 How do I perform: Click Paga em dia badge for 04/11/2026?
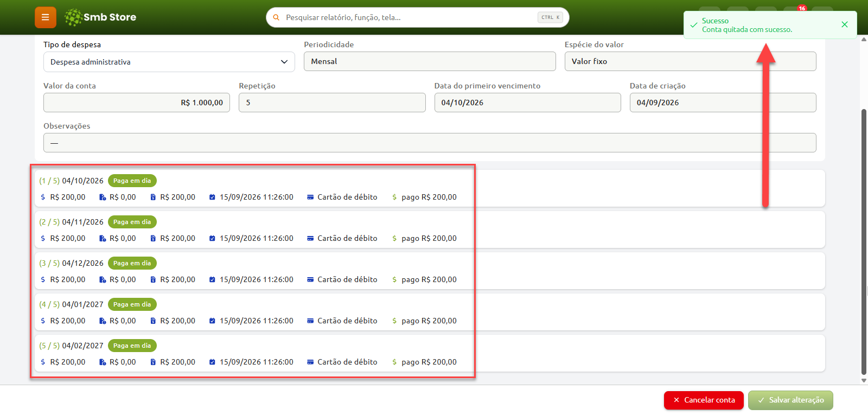(x=132, y=222)
